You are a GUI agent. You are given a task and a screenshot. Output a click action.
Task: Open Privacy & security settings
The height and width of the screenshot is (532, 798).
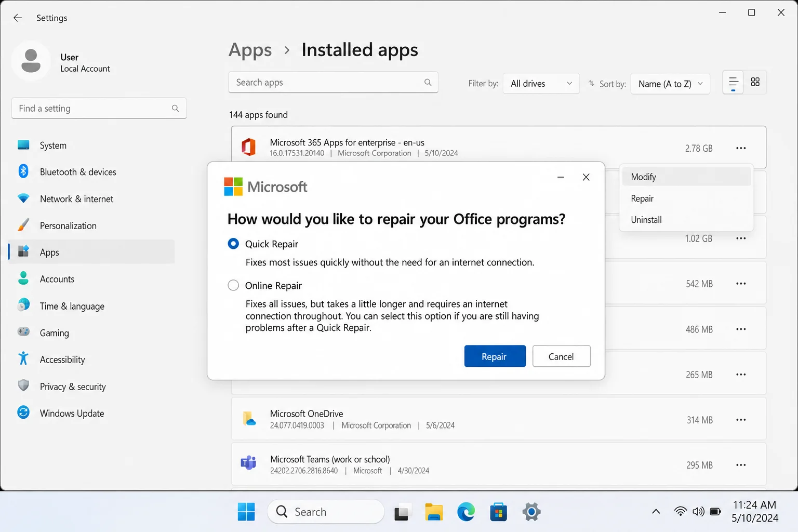[x=91, y=387]
